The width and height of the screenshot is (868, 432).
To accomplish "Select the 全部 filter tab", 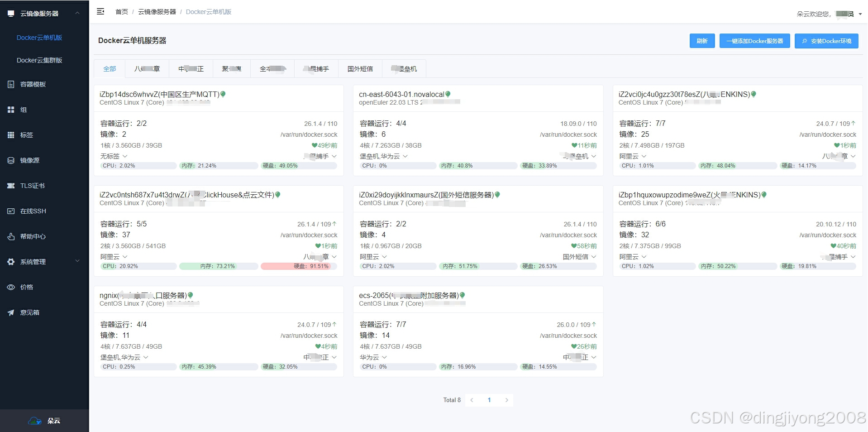I will tap(110, 69).
